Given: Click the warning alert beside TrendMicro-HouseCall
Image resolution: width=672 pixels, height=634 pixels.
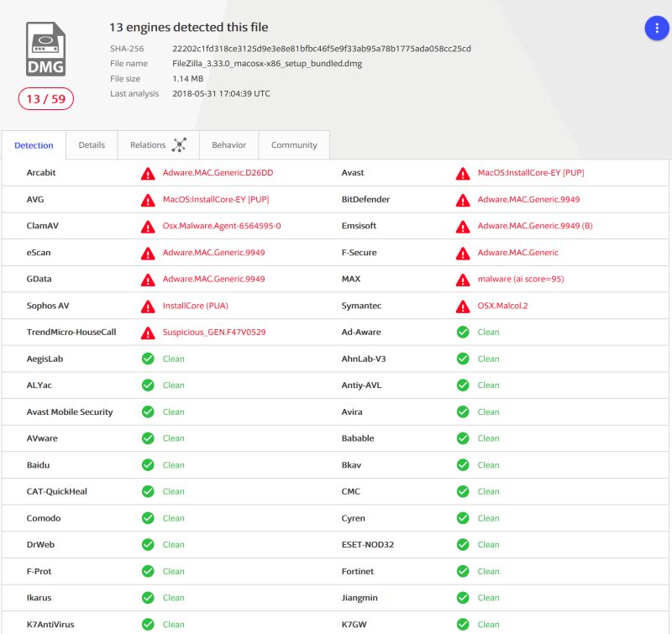Looking at the screenshot, I should pyautogui.click(x=148, y=332).
